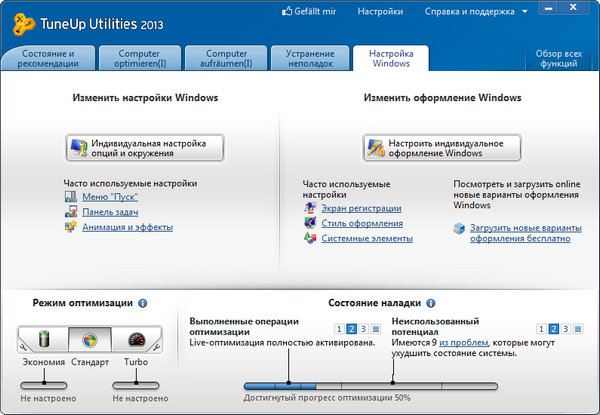Select the Стандарт optimization mode
600x415 pixels.
tap(90, 339)
